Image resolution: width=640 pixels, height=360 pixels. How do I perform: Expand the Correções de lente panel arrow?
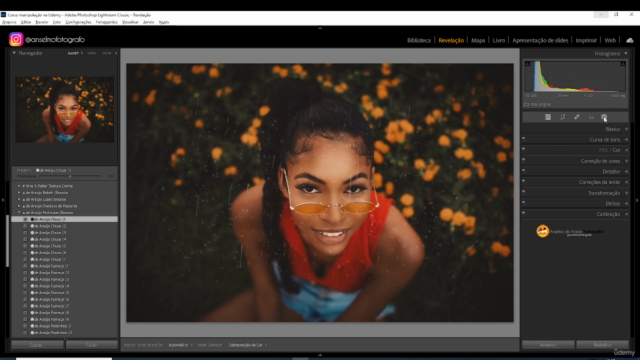click(x=627, y=182)
